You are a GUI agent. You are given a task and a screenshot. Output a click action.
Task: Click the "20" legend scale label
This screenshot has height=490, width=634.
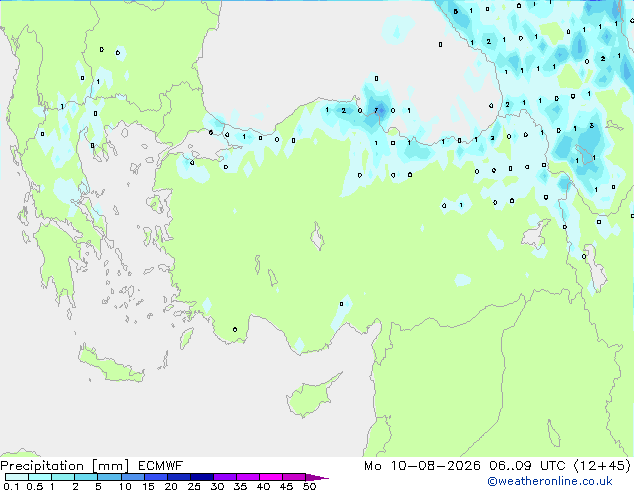[171, 486]
